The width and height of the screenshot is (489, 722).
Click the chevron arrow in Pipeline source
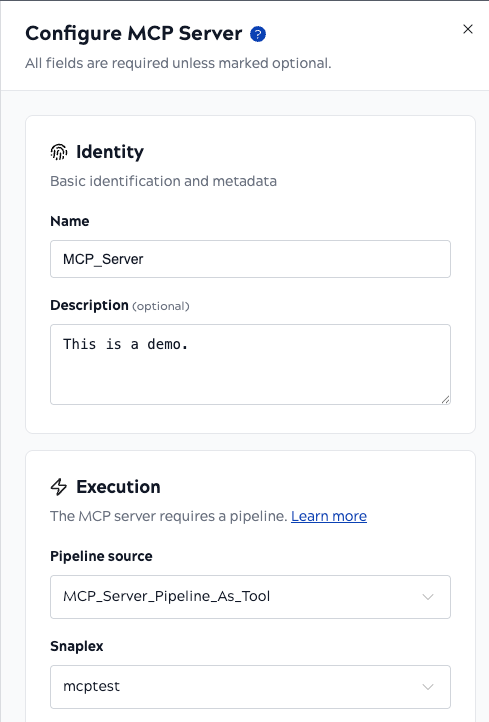(x=428, y=597)
